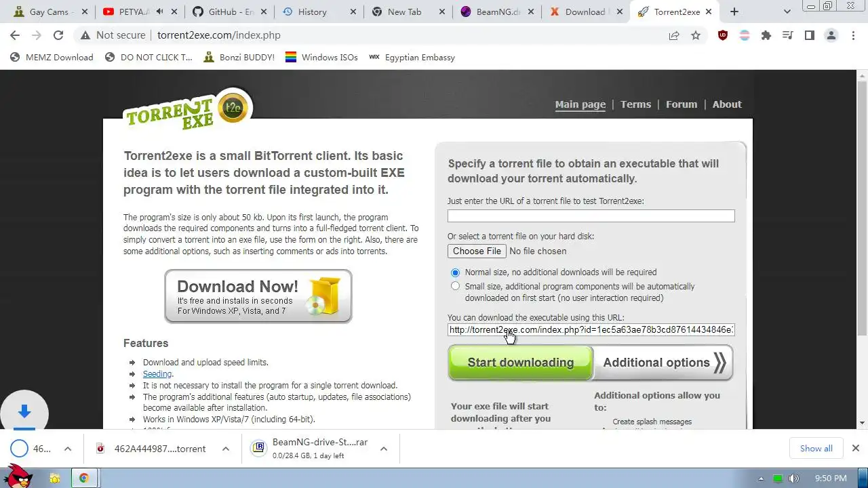Viewport: 868px width, 488px height.
Task: Click the Choose File button
Action: click(477, 251)
